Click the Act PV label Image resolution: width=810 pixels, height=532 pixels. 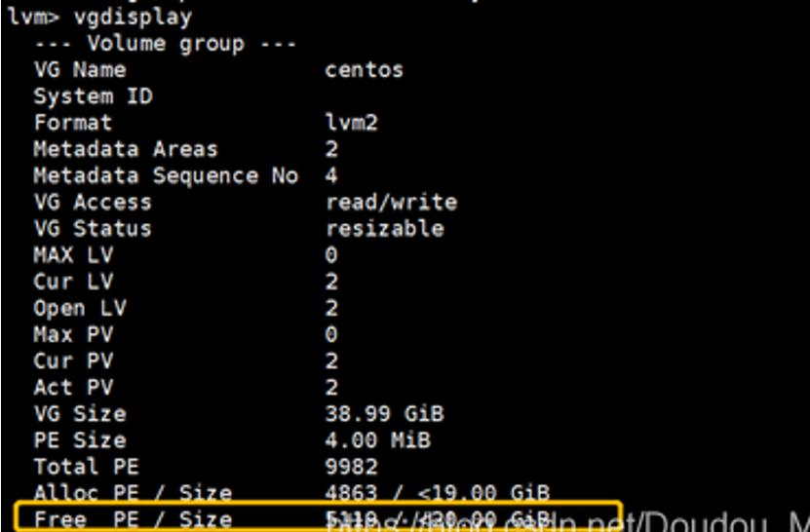click(x=73, y=387)
